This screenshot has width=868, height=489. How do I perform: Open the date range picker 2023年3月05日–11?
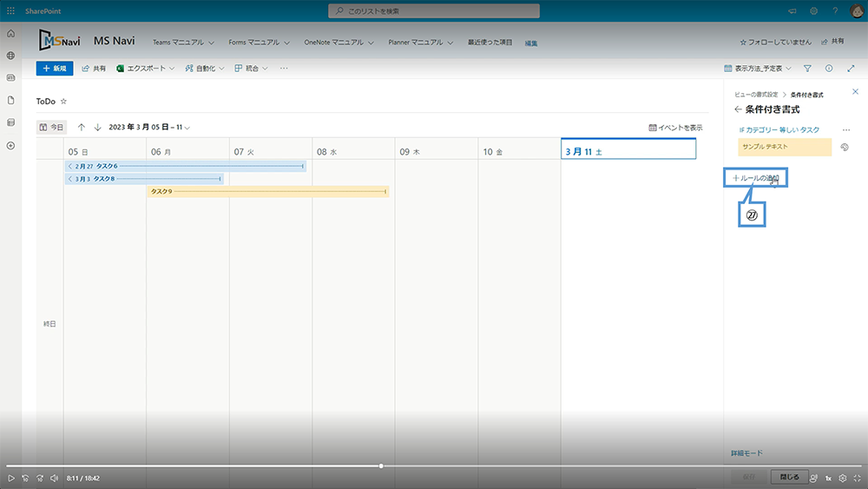pyautogui.click(x=149, y=128)
